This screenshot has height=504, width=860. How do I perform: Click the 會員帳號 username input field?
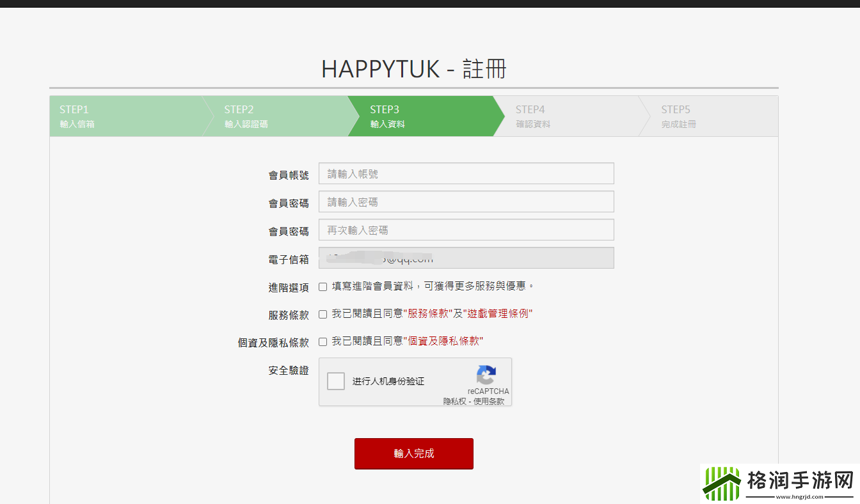point(466,173)
